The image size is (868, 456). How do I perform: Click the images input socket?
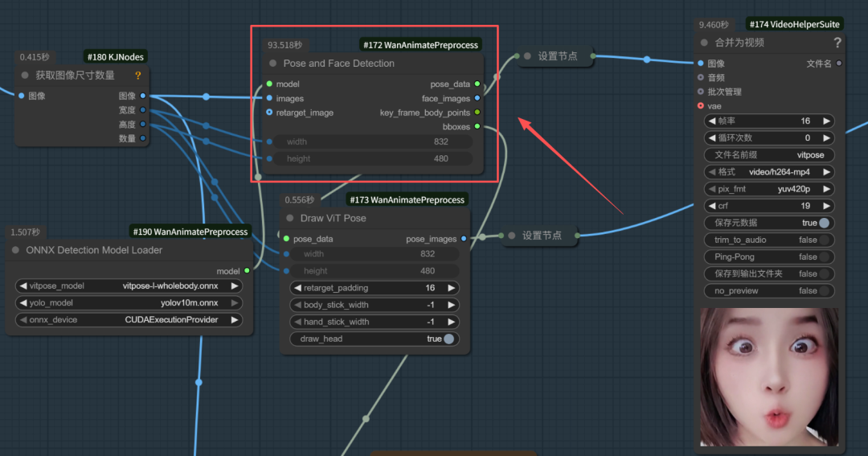click(269, 99)
